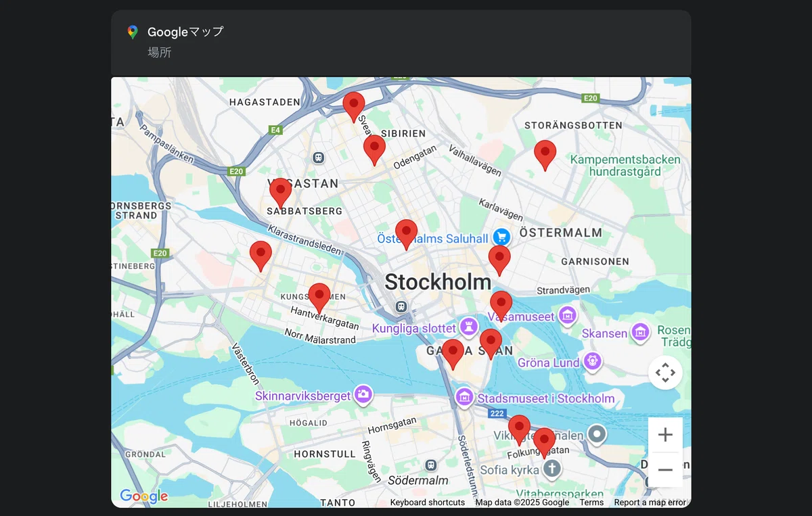
Task: Select the red pin west of Kungsholmen
Action: [261, 257]
